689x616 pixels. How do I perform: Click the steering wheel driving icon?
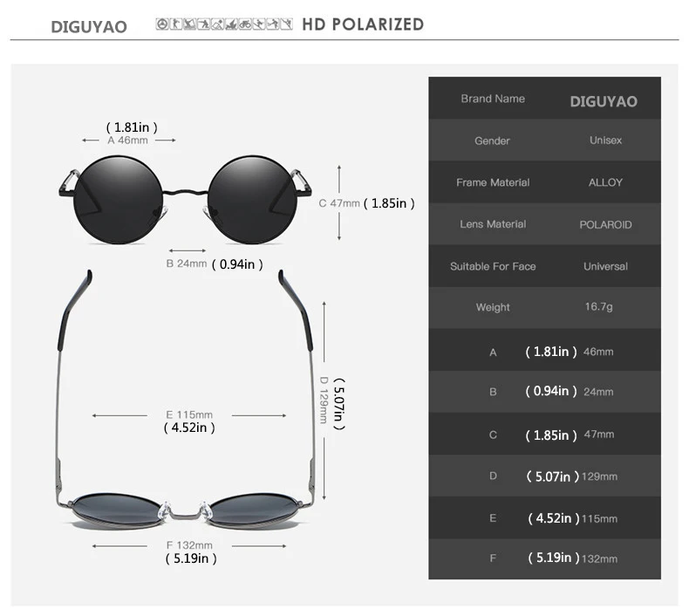[x=162, y=24]
